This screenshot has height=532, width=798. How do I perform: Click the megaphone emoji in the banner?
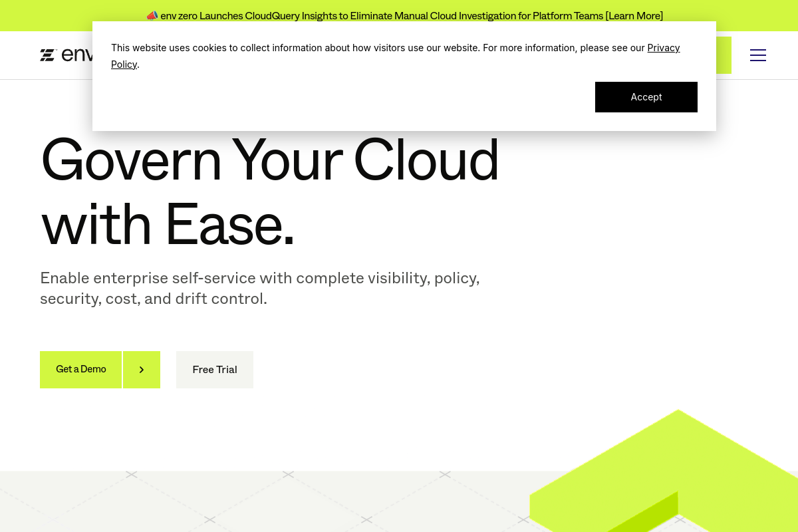click(x=152, y=15)
